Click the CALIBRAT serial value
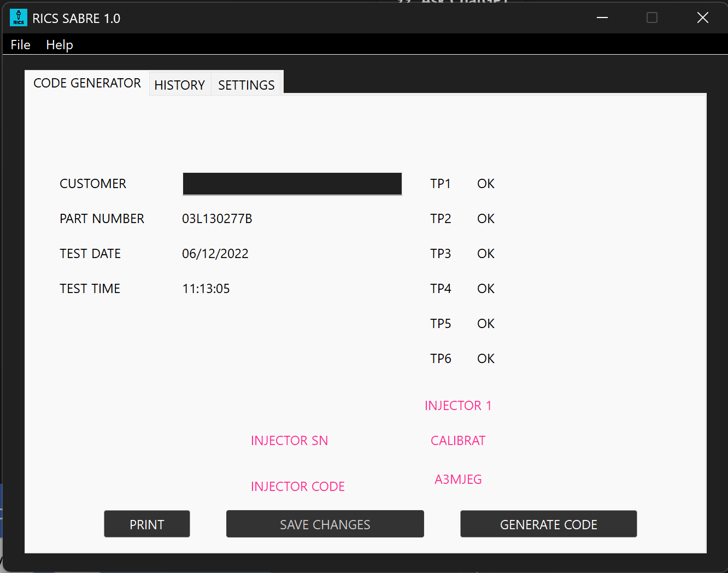The width and height of the screenshot is (728, 573). pyautogui.click(x=458, y=441)
